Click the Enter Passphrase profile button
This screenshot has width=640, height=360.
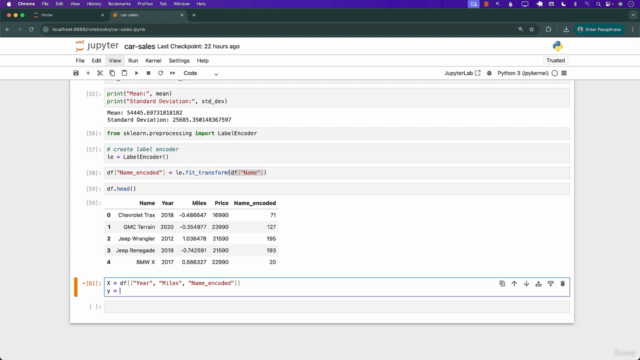click(599, 29)
